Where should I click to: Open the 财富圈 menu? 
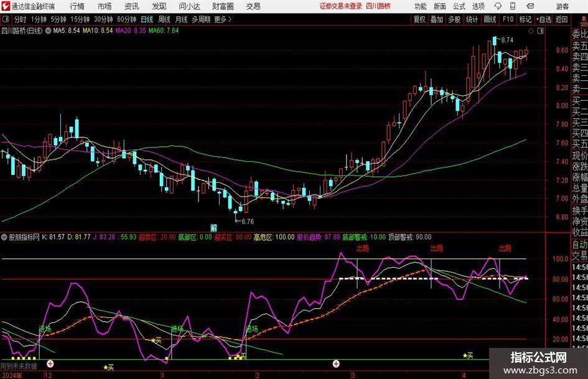coord(223,6)
